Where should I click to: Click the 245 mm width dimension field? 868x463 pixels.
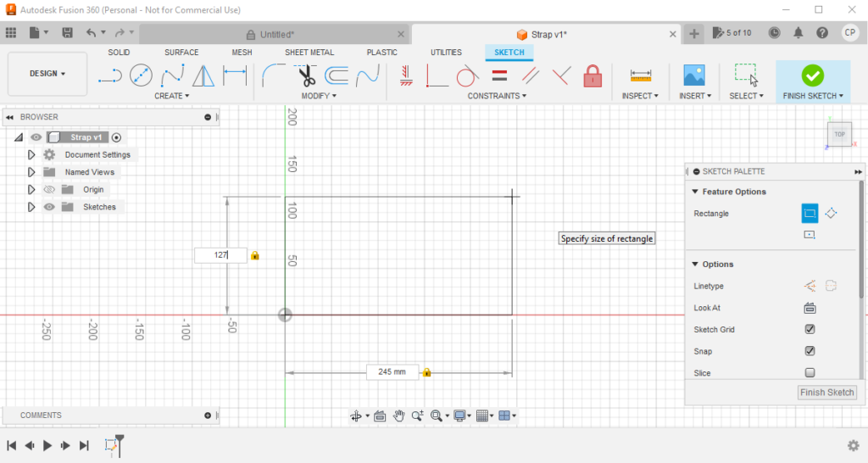[x=392, y=371]
